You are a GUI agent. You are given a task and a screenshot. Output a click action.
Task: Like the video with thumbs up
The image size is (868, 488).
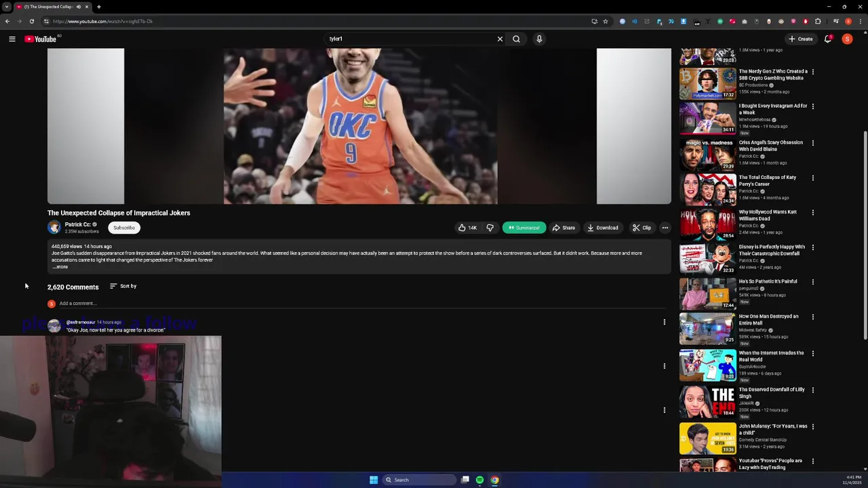tap(467, 228)
